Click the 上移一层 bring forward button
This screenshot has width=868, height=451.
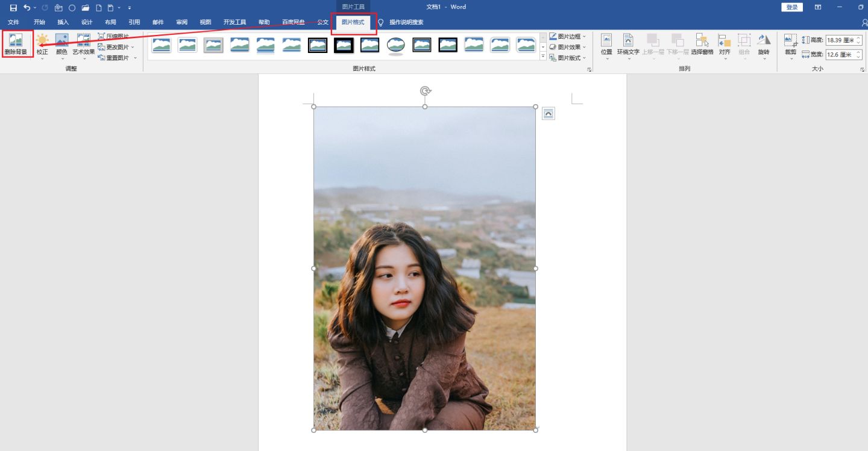[653, 46]
